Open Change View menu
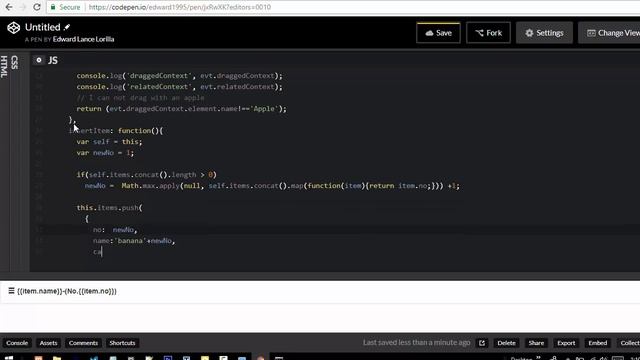Screen dimensions: 640x360 point(611,33)
